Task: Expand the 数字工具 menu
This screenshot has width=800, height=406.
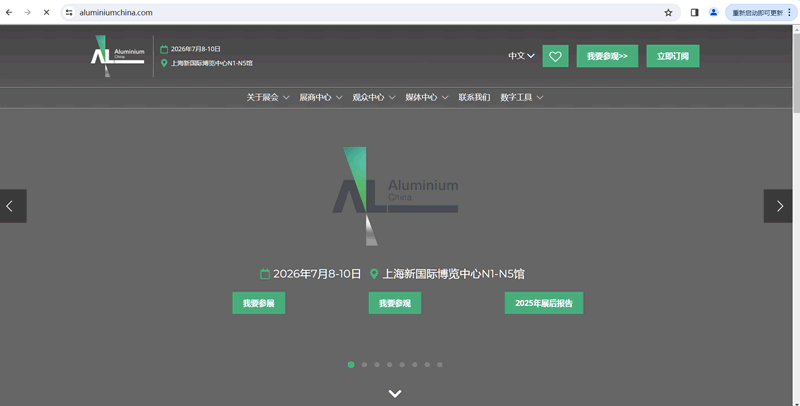Action: point(521,97)
